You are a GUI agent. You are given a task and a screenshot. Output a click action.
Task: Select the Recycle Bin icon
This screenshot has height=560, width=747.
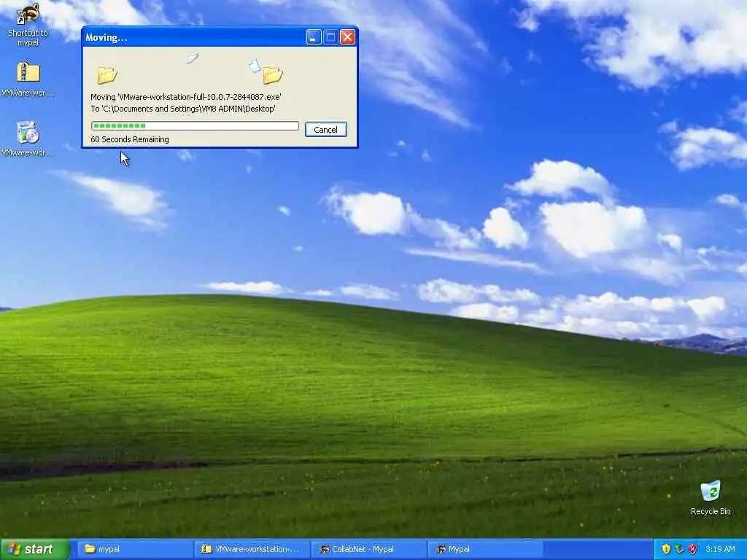(x=711, y=497)
